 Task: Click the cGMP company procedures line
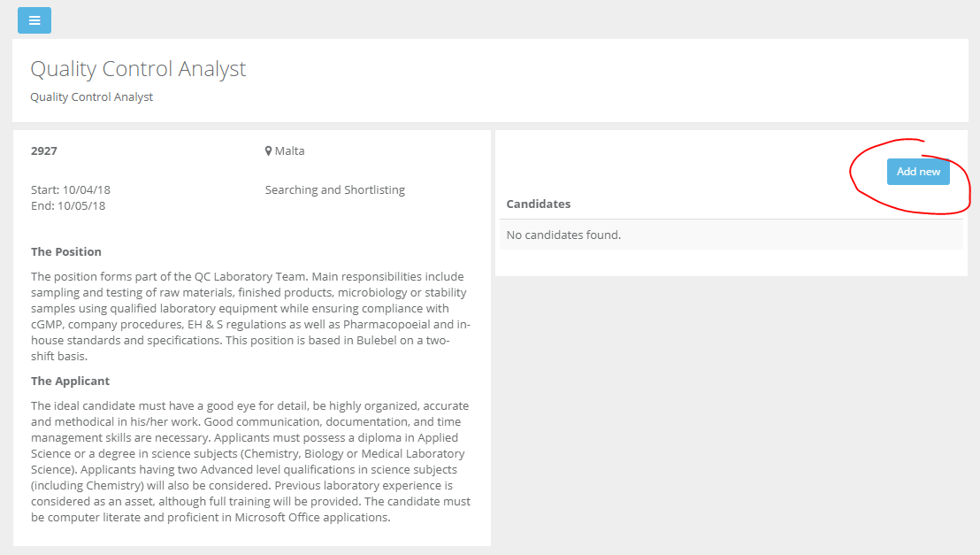tap(250, 324)
